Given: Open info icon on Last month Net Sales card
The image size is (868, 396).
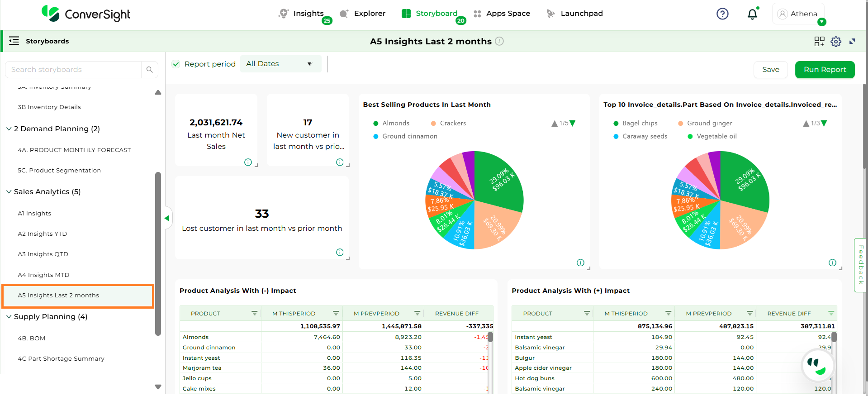Looking at the screenshot, I should pos(248,162).
